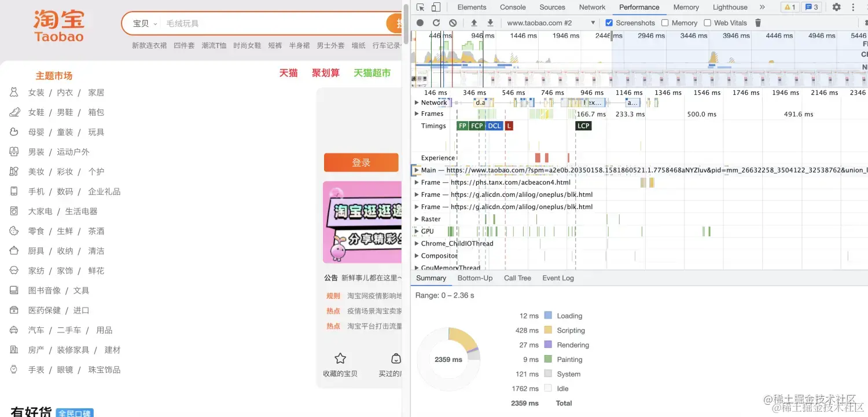
Task: Click the 女装 category icon in sidebar
Action: click(x=14, y=92)
